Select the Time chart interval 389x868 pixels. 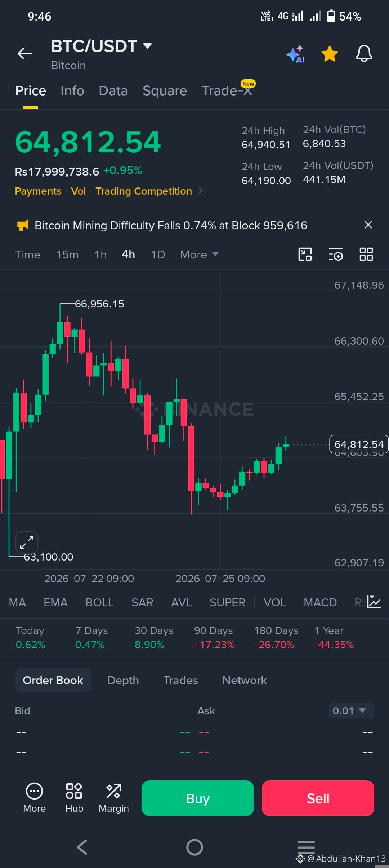pyautogui.click(x=27, y=254)
